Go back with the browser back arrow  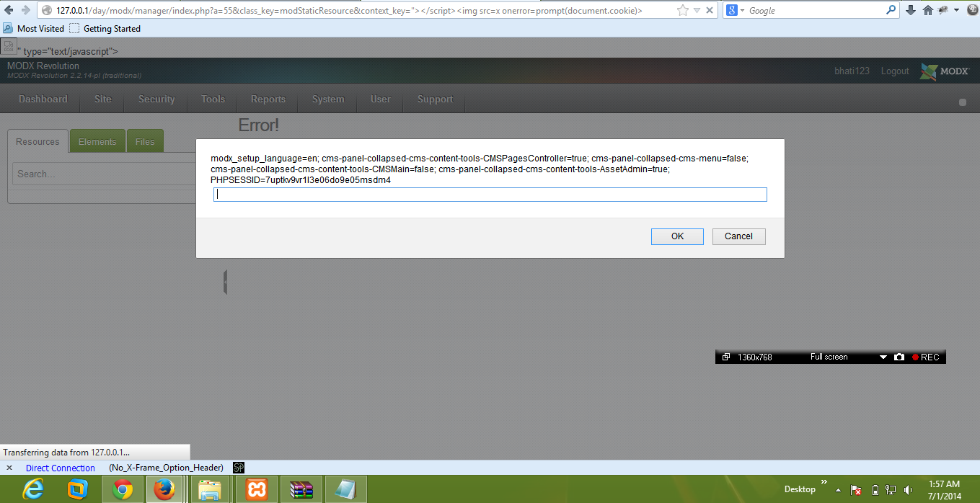tap(10, 10)
